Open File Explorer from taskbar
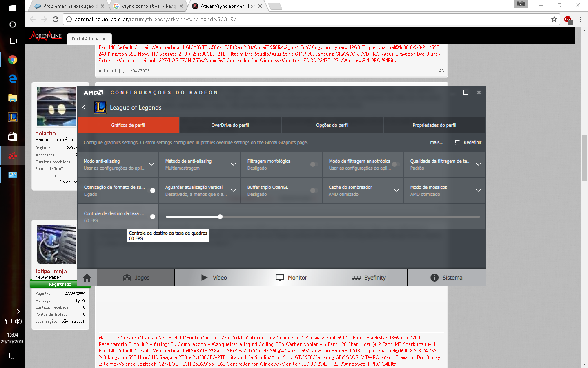The width and height of the screenshot is (588, 368). click(x=13, y=98)
